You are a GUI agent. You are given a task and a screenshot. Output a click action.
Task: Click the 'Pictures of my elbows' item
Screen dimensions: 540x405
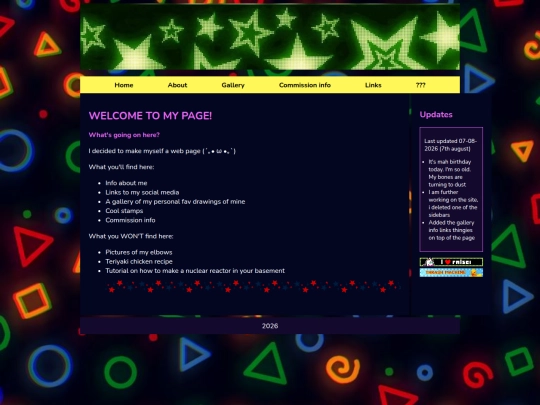point(139,252)
